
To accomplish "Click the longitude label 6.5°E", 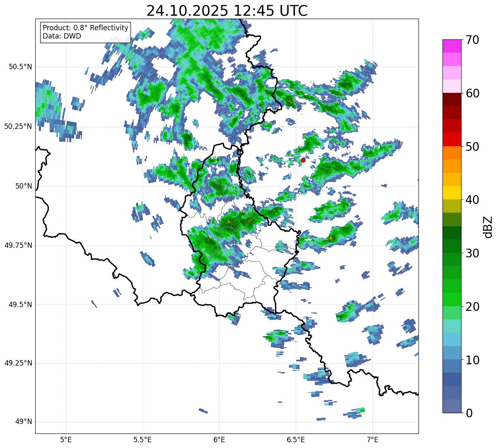I will (x=296, y=439).
